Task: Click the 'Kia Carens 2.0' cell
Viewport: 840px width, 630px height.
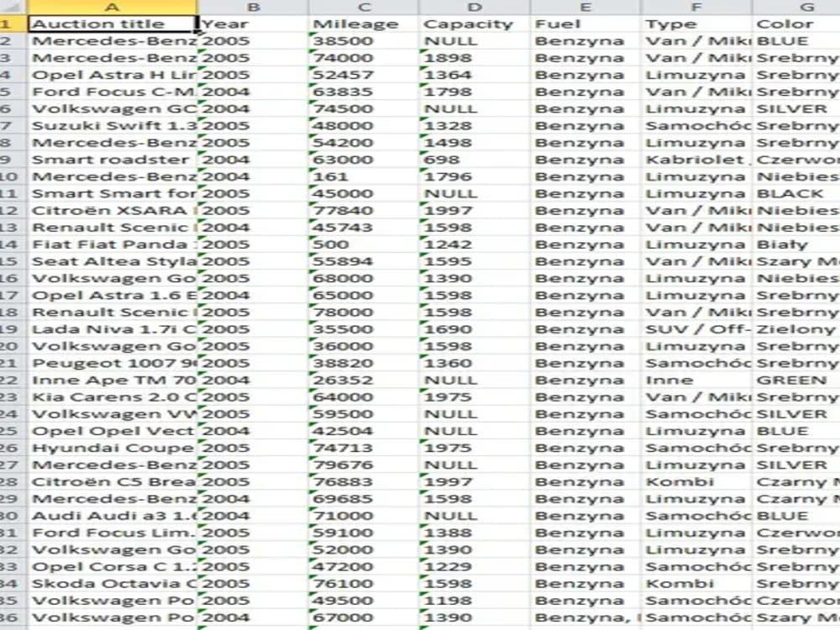Action: pyautogui.click(x=112, y=397)
